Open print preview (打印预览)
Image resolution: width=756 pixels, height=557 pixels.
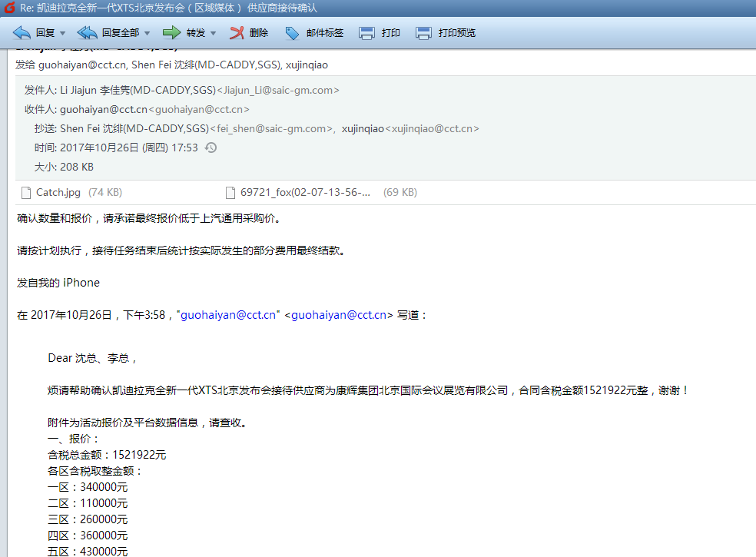pyautogui.click(x=423, y=33)
